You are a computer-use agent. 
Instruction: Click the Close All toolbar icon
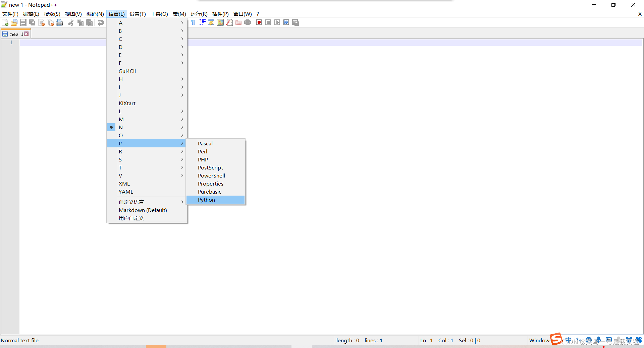tap(50, 22)
